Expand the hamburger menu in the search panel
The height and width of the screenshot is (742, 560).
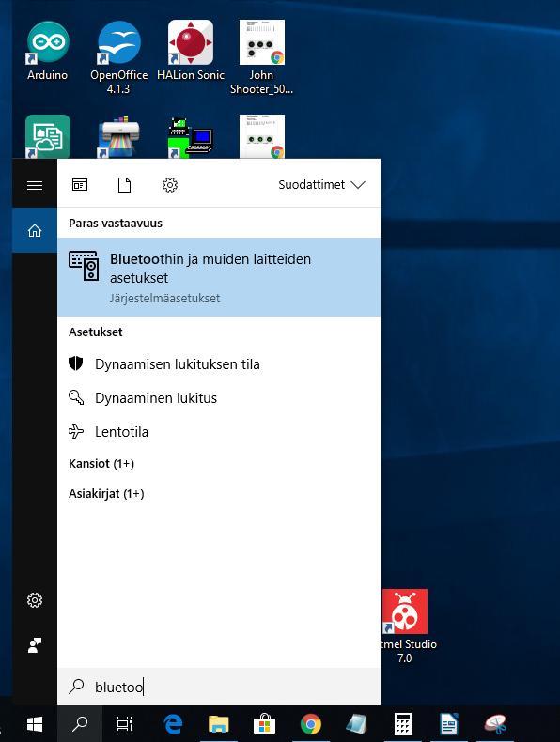35,185
